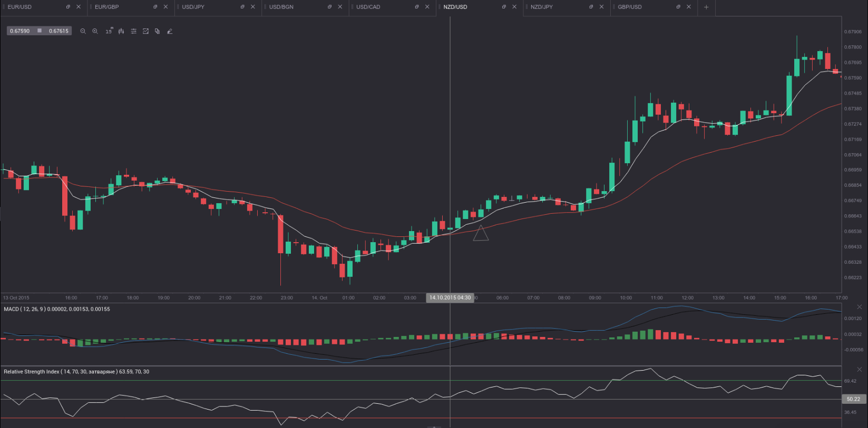The image size is (868, 428).
Task: Open the chart type candlestick icon
Action: pyautogui.click(x=121, y=31)
